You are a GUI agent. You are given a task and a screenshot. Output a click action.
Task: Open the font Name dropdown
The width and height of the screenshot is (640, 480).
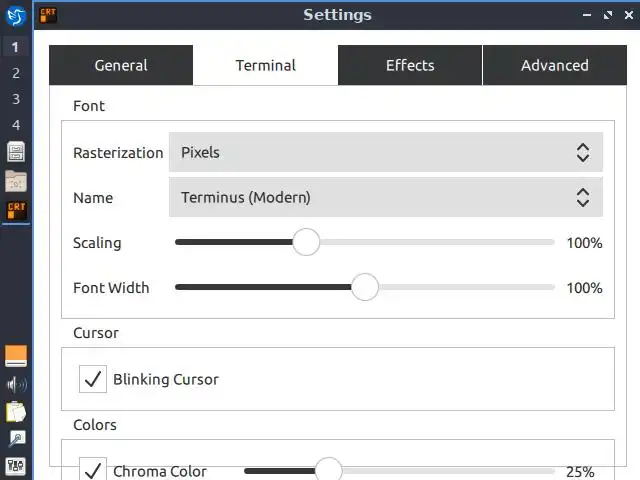click(386, 198)
